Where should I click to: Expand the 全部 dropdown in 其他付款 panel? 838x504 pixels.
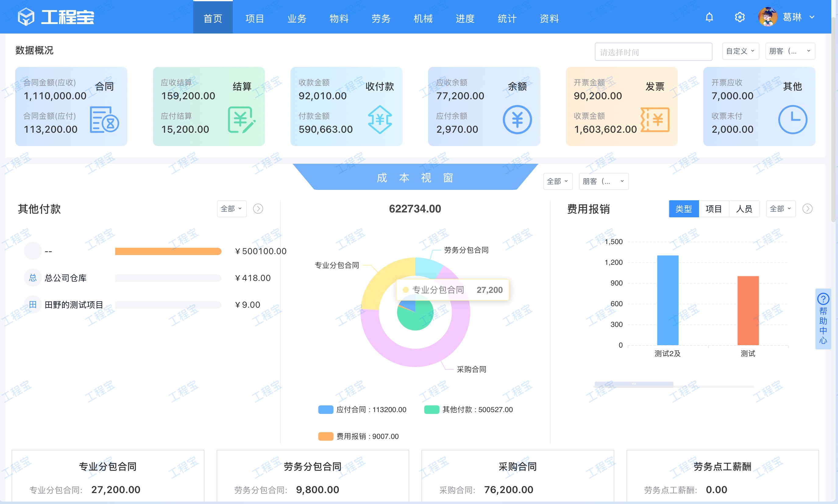pos(231,208)
